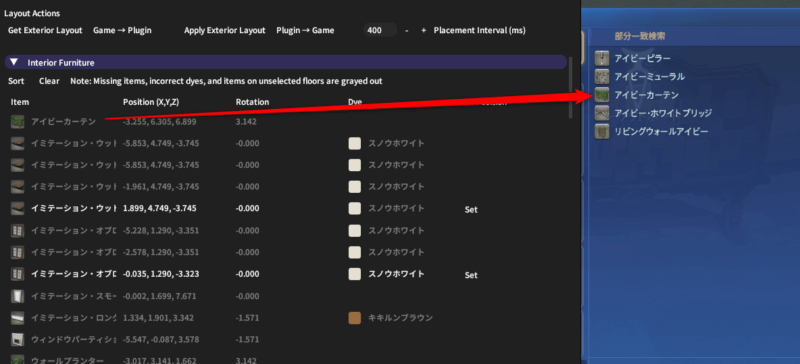Click the キキルンブラウン dye color swatch
Viewport: 800px width, 364px height.
[355, 318]
